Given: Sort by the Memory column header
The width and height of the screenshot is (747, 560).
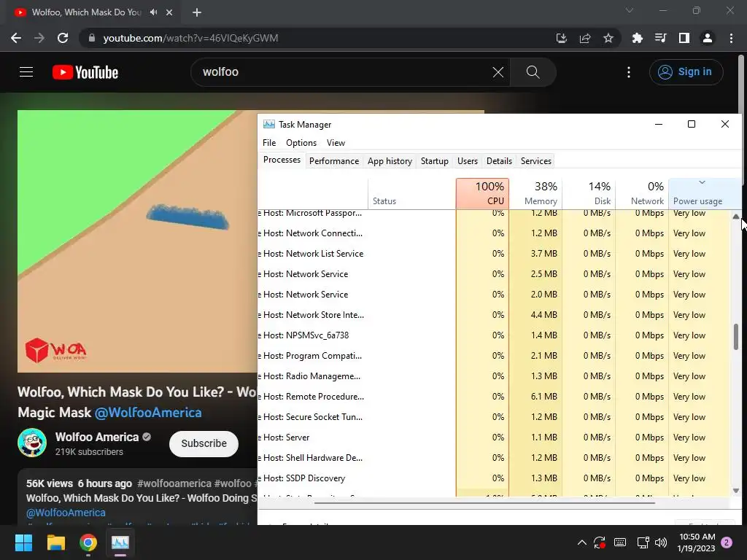Looking at the screenshot, I should 536,194.
